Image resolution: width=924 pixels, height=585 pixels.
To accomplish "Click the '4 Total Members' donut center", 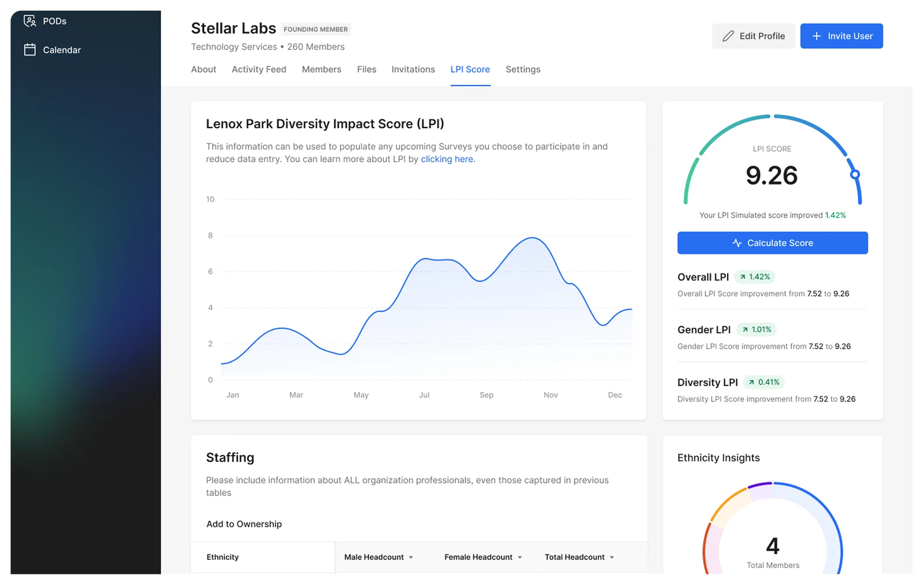I will point(772,552).
